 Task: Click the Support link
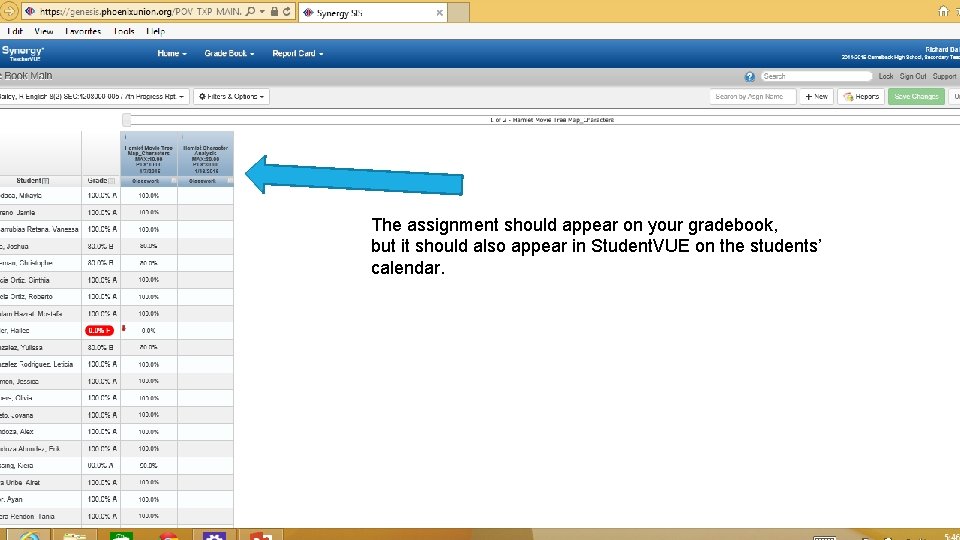[x=944, y=77]
